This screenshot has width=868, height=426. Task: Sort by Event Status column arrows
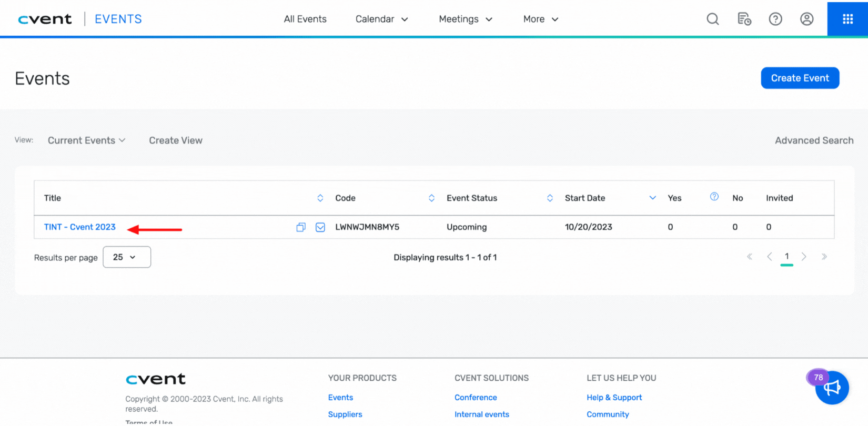550,198
